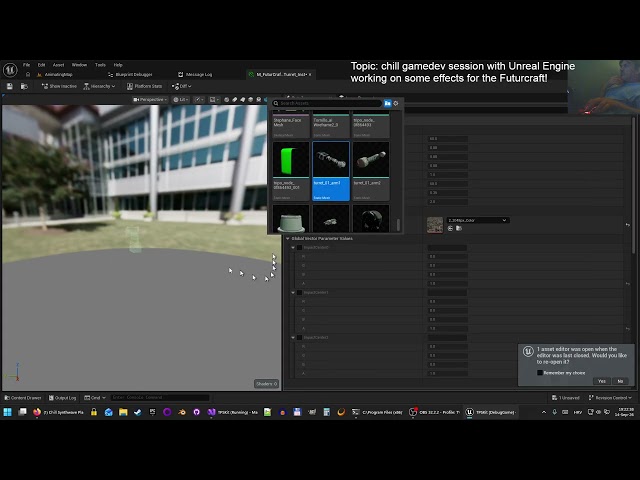Viewport: 640px width, 480px height.
Task: Click Yes in the re-open editor notification
Action: pos(602,381)
